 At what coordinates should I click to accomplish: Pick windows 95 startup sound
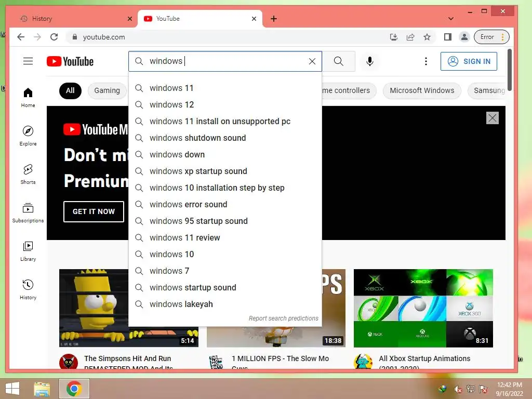pyautogui.click(x=225, y=221)
